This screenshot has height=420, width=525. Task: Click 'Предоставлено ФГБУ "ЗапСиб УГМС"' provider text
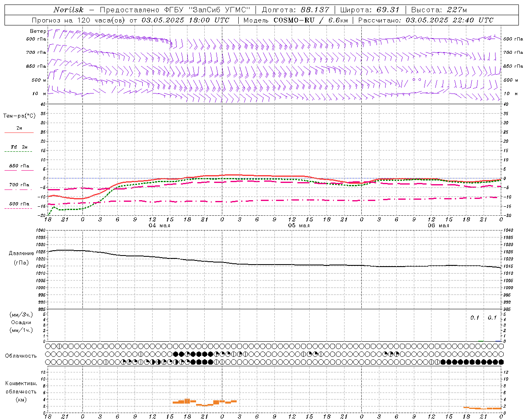(175, 10)
